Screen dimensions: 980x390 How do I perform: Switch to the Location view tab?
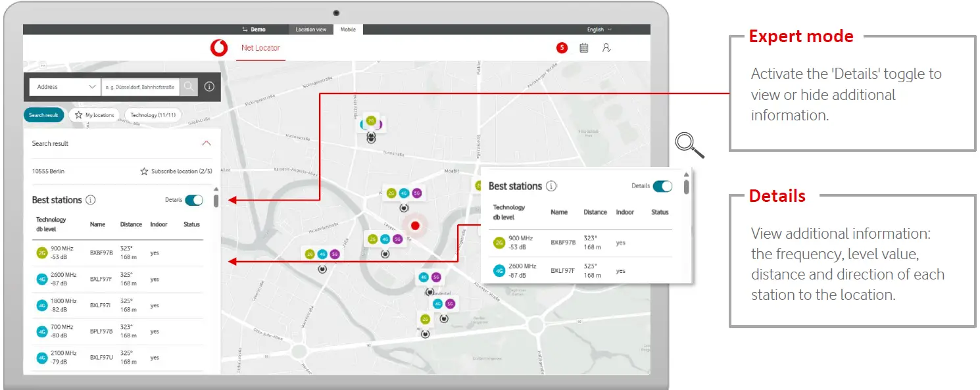[310, 30]
